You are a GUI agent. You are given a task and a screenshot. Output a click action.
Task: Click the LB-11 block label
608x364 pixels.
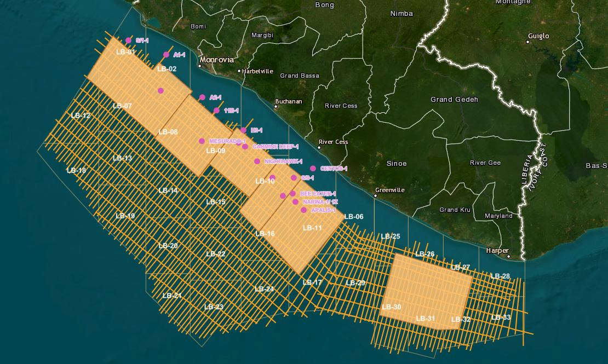312,228
